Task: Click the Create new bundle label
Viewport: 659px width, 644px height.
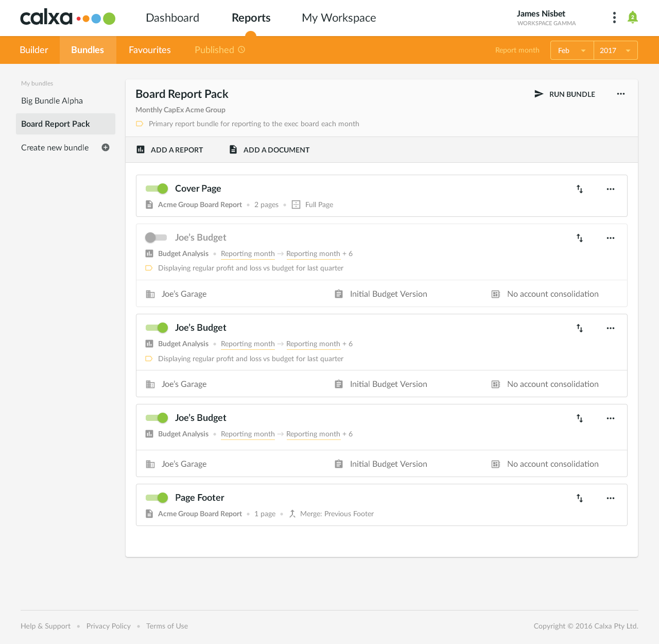Action: [55, 147]
